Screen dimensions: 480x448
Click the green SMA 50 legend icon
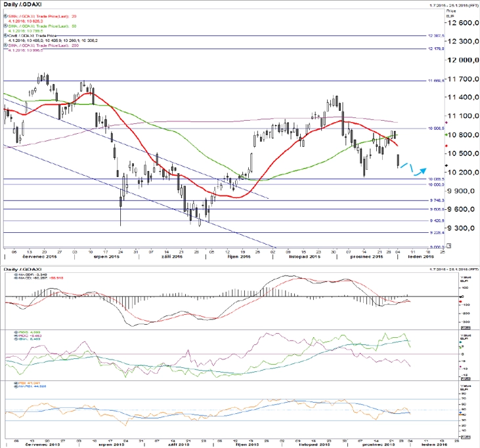click(x=5, y=26)
